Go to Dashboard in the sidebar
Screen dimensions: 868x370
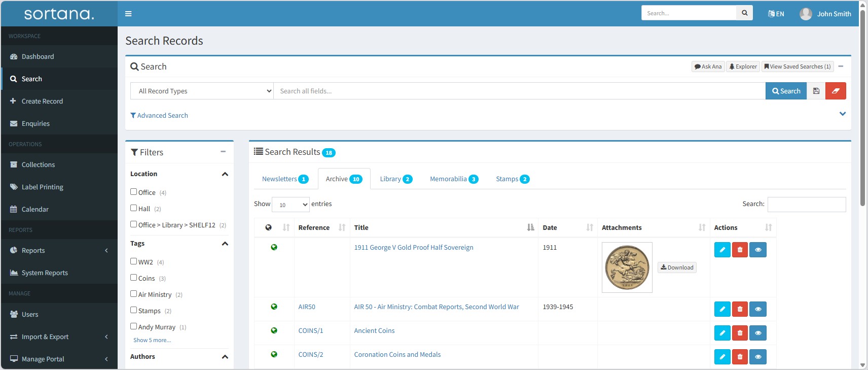[59, 56]
